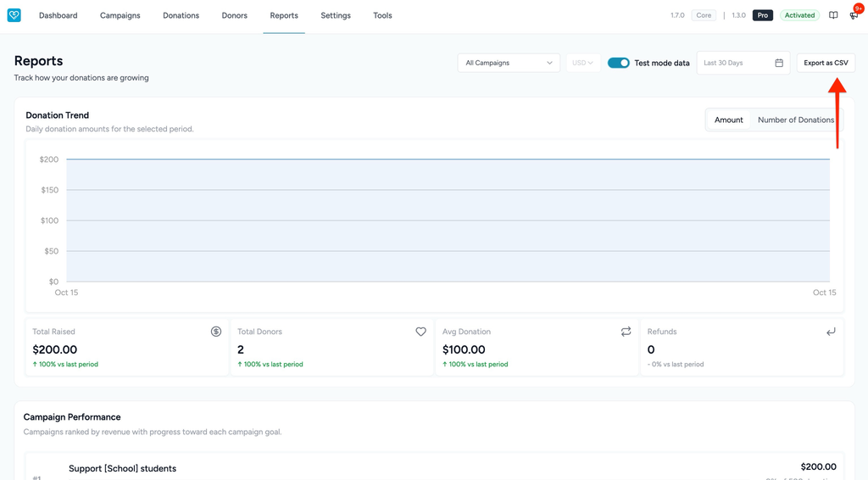Click the Reports page title
This screenshot has width=868, height=480.
38,61
